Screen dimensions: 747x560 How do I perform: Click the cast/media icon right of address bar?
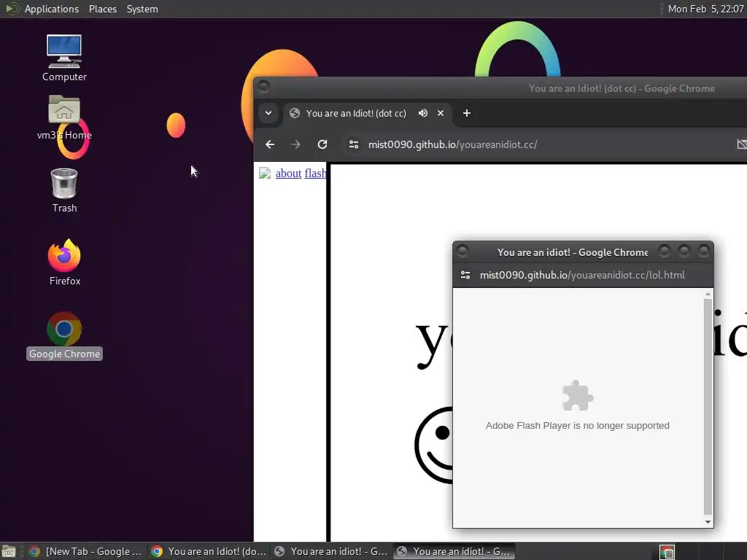pyautogui.click(x=742, y=144)
